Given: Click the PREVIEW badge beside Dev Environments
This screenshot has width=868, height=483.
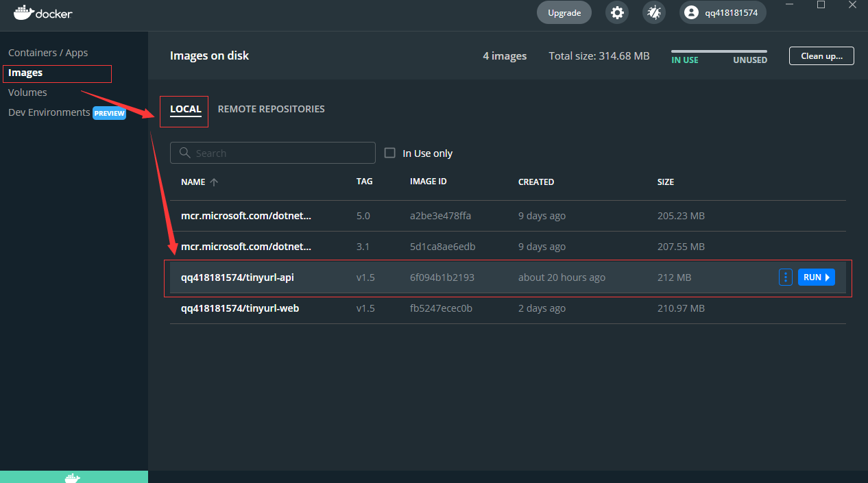Looking at the screenshot, I should point(110,113).
